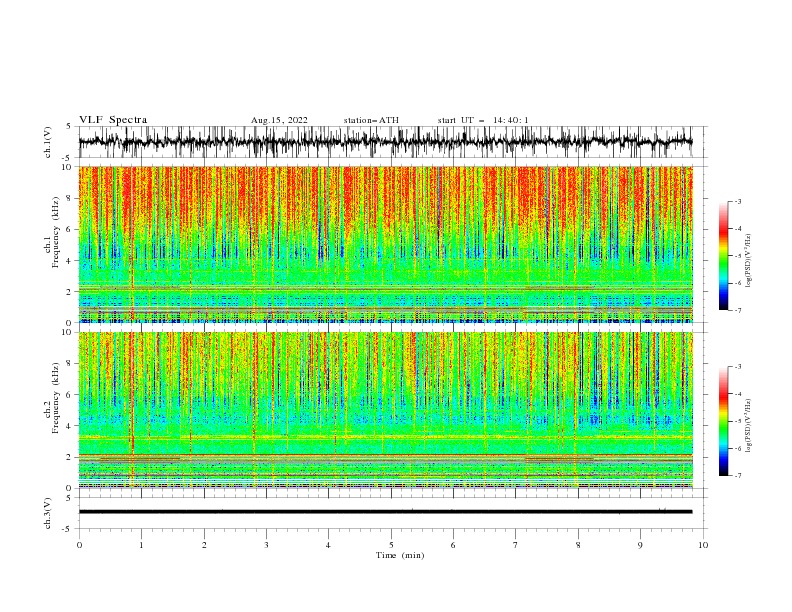Click the 'station=ATH' label
Viewport: 792px width, 612px height.
coord(371,120)
